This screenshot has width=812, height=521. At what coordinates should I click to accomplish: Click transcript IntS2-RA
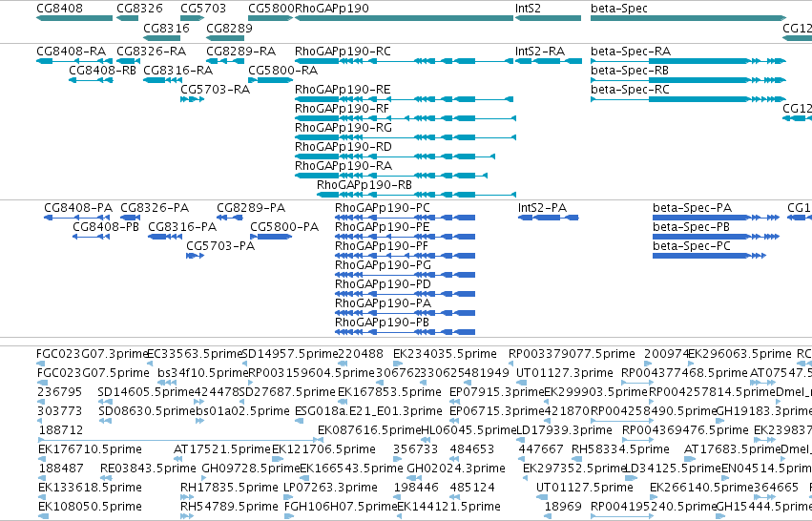[x=549, y=61]
